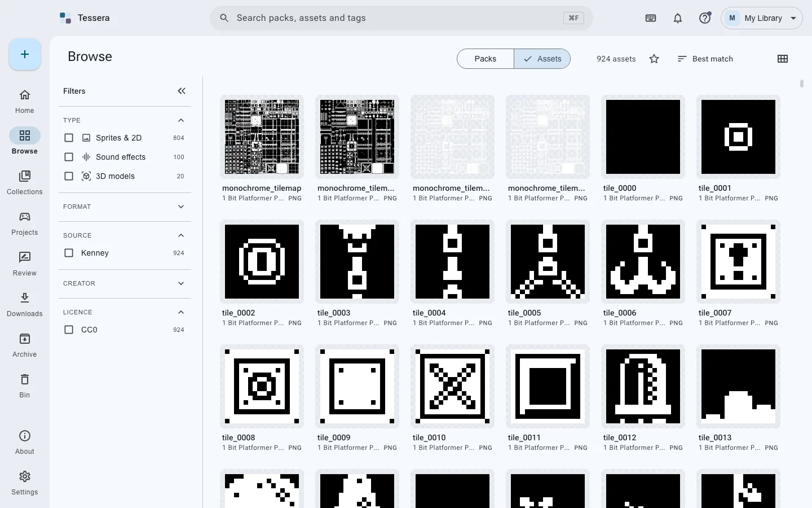Open the help icon
812x508 pixels.
705,18
